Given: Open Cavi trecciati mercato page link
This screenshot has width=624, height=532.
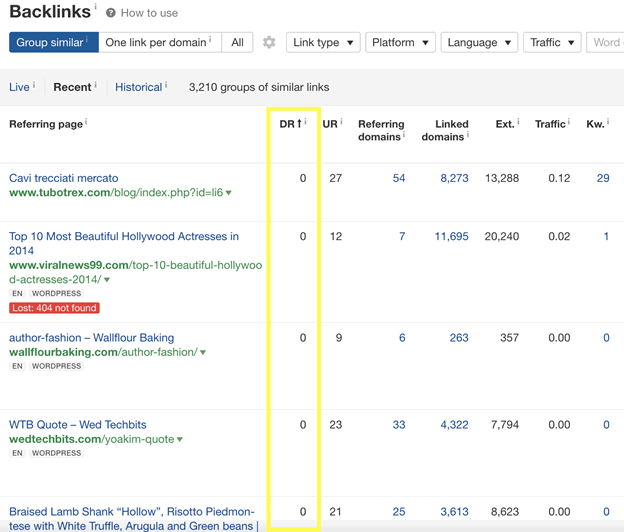Looking at the screenshot, I should pos(64,178).
